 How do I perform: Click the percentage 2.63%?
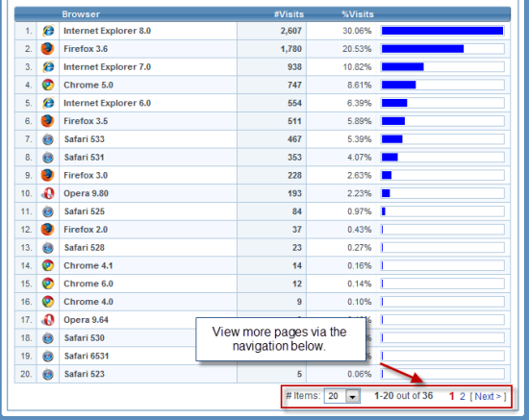pos(360,176)
